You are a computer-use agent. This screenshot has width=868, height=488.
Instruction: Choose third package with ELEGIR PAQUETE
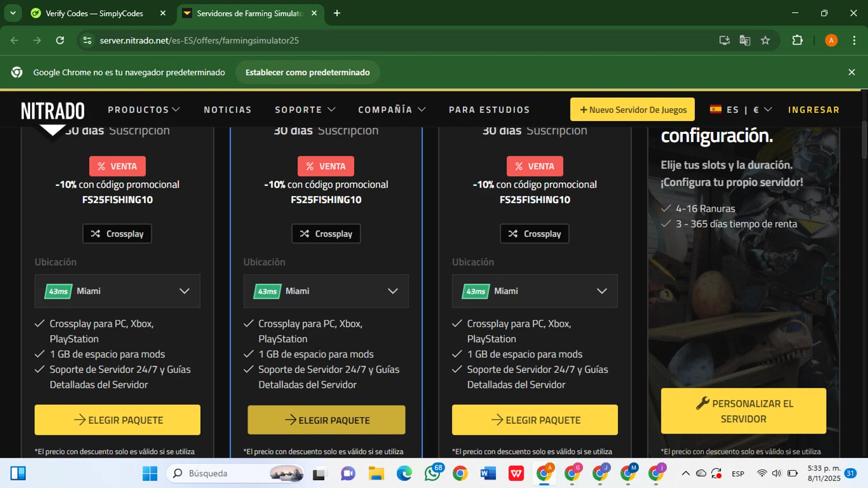click(x=535, y=420)
